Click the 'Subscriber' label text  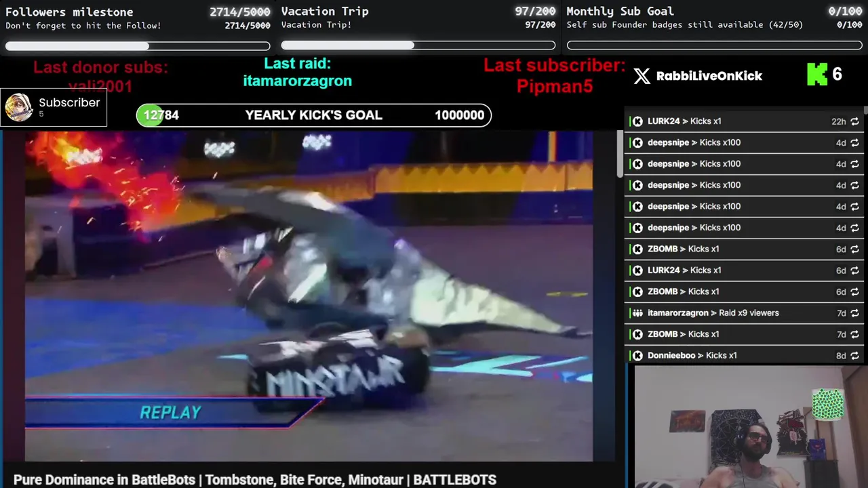tap(69, 102)
